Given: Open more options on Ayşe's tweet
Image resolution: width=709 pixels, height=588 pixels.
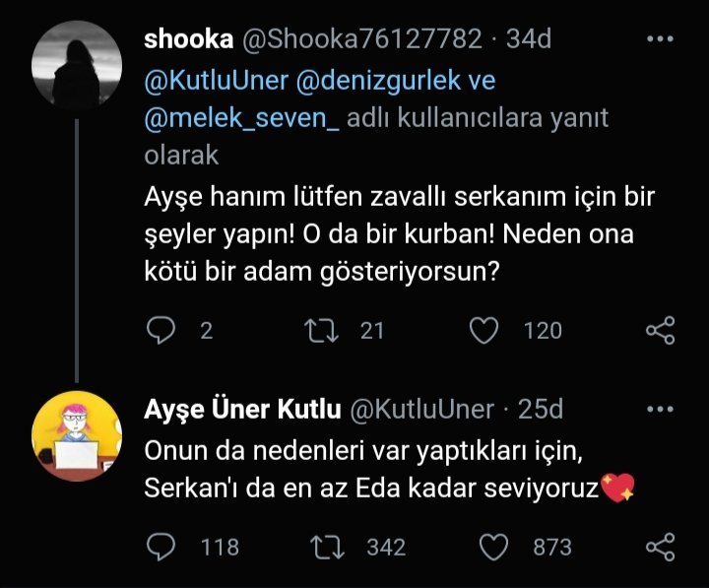Looking at the screenshot, I should 659,409.
